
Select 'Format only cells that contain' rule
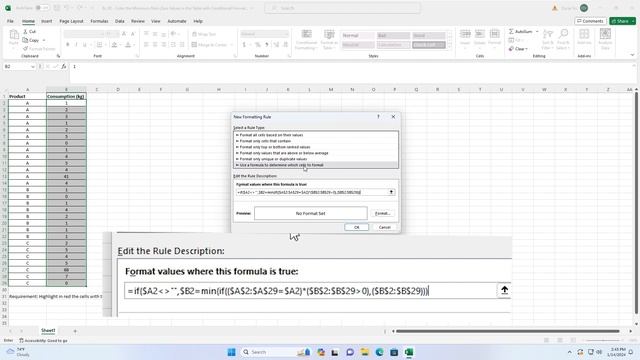316,141
